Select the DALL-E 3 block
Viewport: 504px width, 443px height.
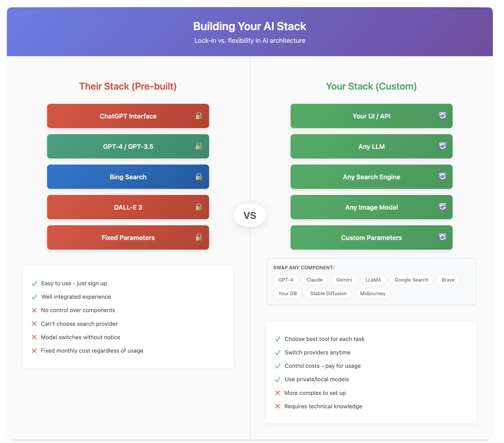point(128,207)
